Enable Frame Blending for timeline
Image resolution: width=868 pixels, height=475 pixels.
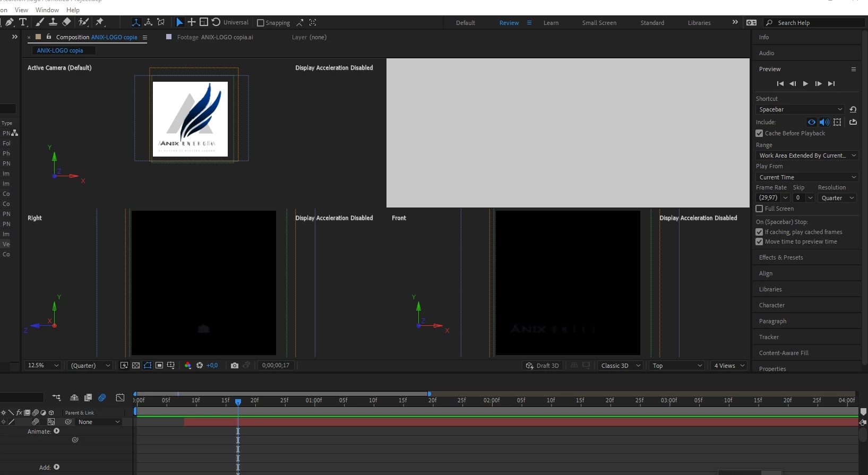coord(88,398)
